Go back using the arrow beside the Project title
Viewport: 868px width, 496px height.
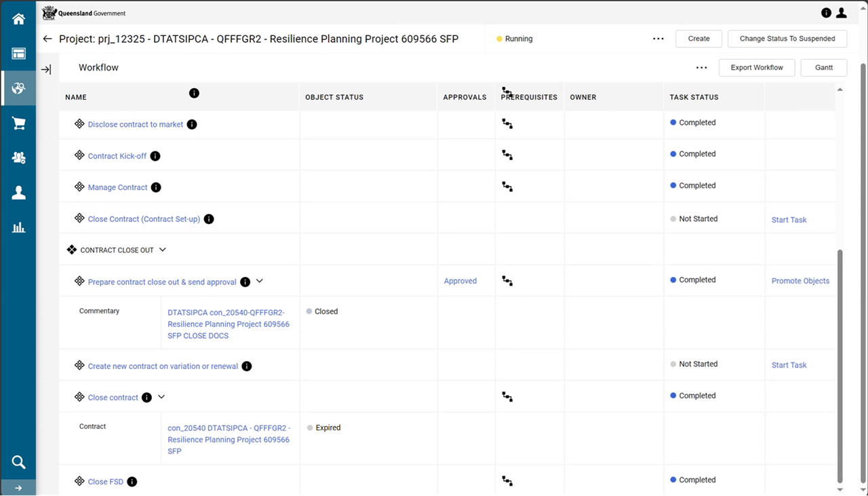[47, 39]
